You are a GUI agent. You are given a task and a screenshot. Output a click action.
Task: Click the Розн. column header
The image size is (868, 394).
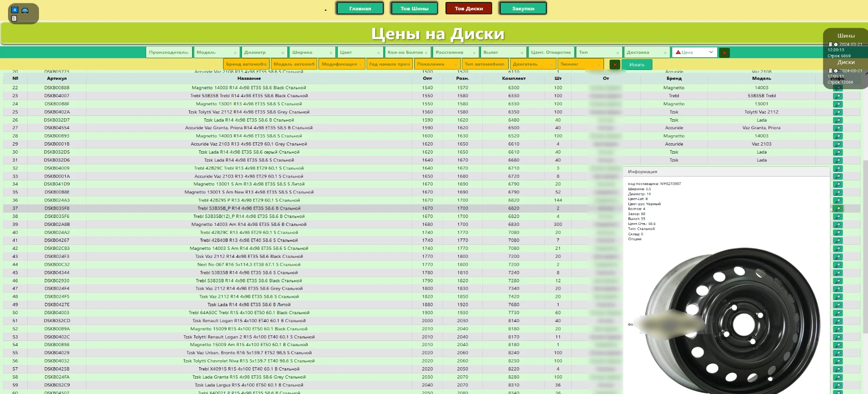point(463,78)
